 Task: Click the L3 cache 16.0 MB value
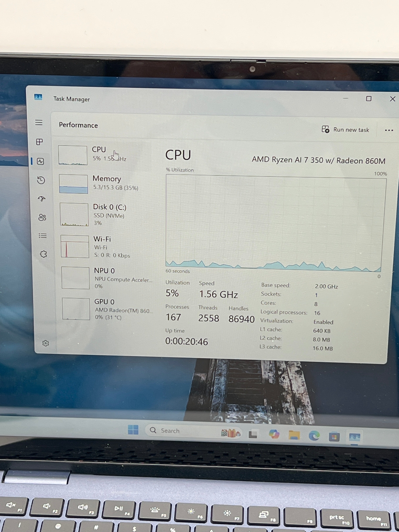pyautogui.click(x=322, y=348)
